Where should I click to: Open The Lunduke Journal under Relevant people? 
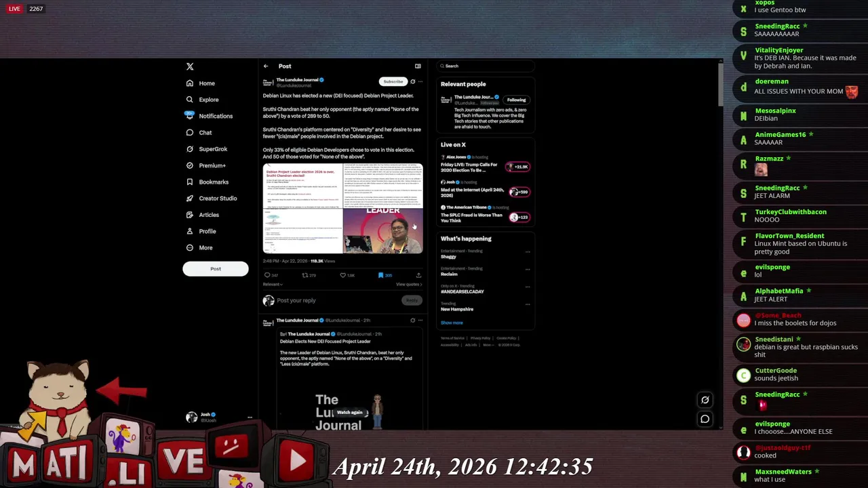pyautogui.click(x=473, y=97)
